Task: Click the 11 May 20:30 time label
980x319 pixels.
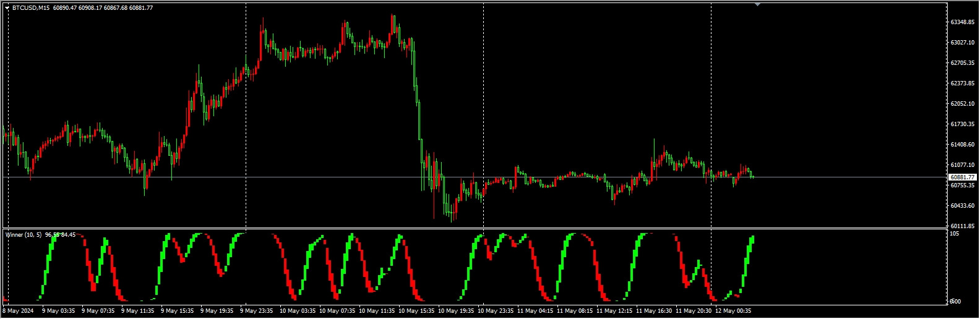Action: click(694, 311)
